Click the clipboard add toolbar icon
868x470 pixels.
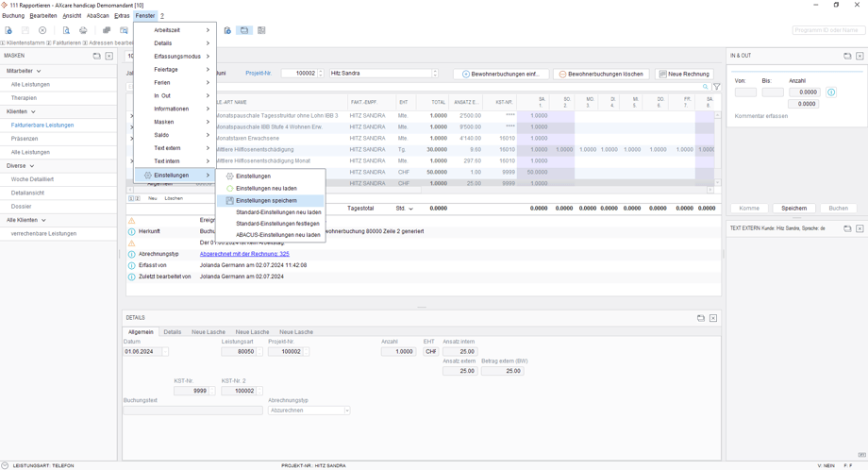(227, 30)
